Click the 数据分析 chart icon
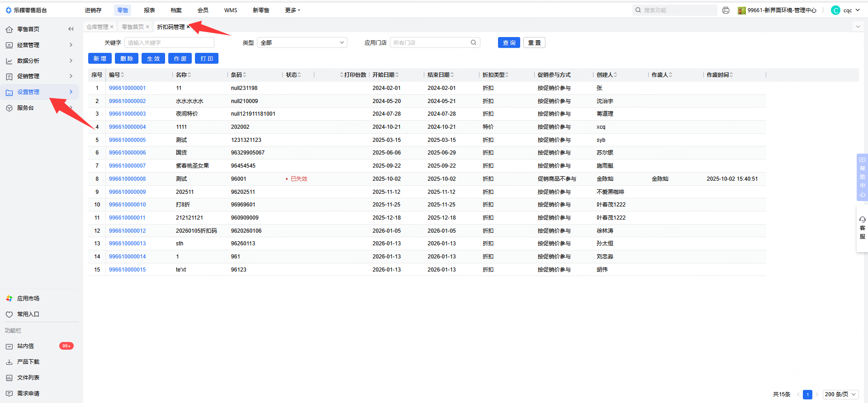This screenshot has height=403, width=868. tap(9, 61)
